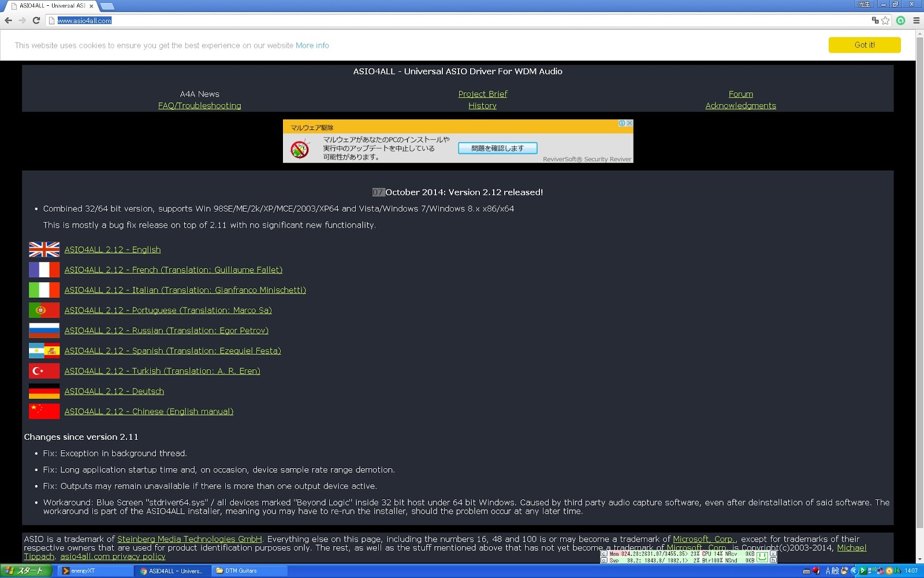Open the ad info (i) icon
This screenshot has width=924, height=578.
point(622,123)
